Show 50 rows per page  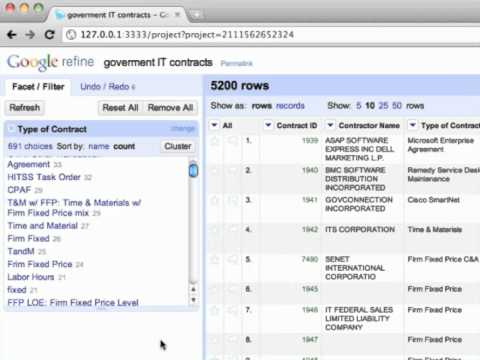click(397, 106)
